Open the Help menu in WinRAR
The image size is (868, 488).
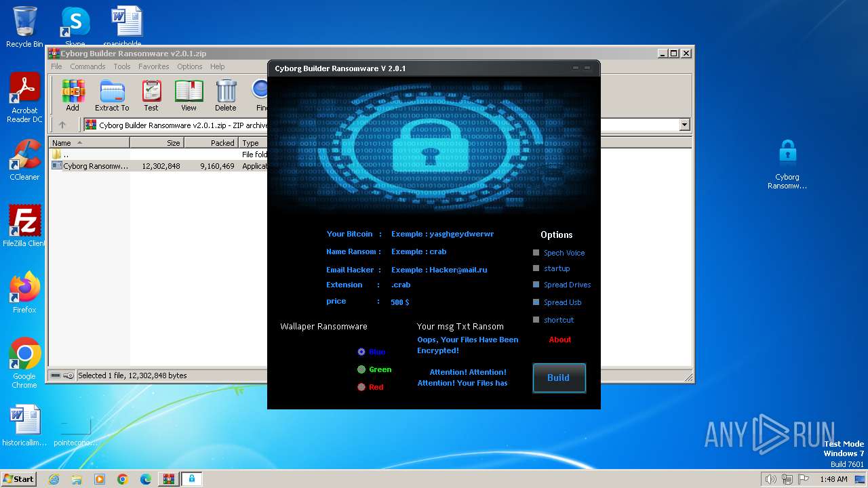point(217,66)
